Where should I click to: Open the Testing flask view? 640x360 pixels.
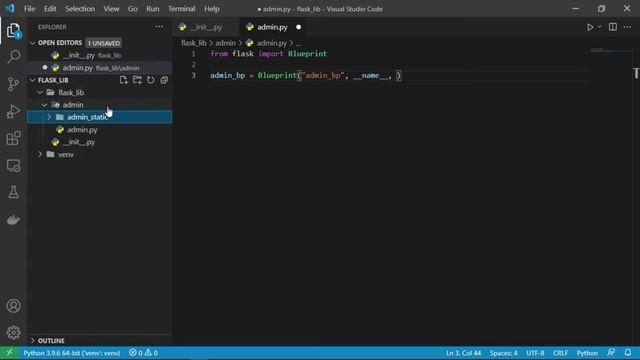[13, 192]
